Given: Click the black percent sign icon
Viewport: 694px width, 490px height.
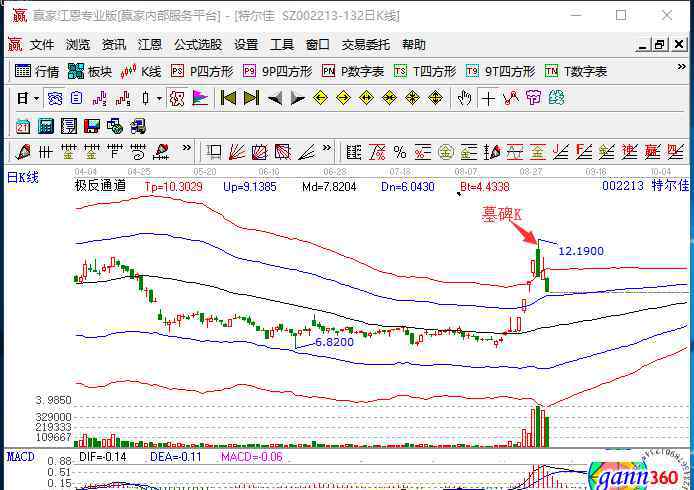Looking at the screenshot, I should (400, 152).
